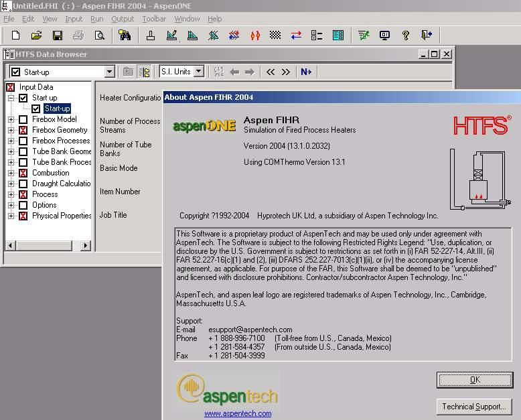Click the checkered grid toolbar icon
The image size is (521, 420).
click(x=275, y=35)
